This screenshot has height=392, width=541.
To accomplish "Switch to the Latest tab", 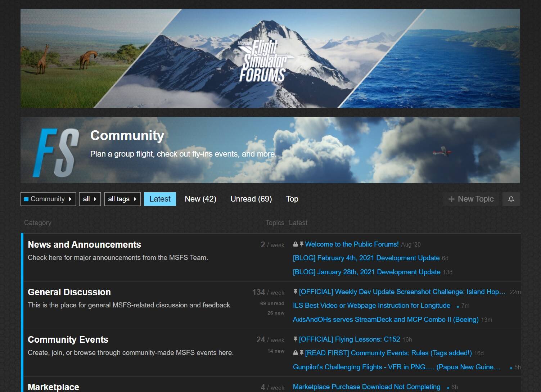I will click(160, 199).
